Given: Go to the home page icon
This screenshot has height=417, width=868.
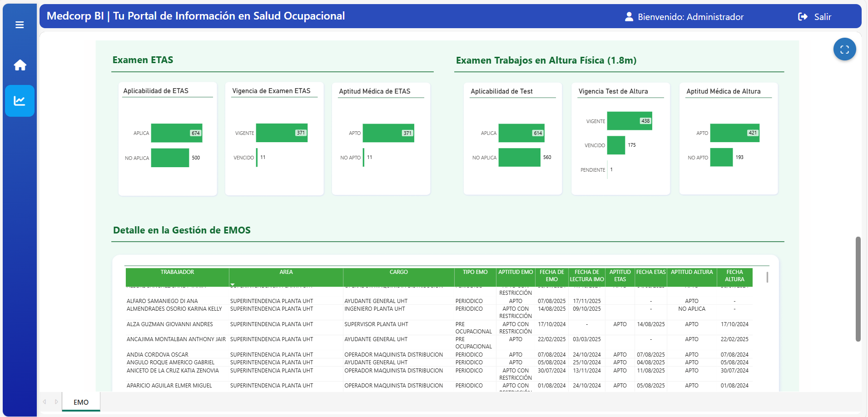Looking at the screenshot, I should click(x=20, y=65).
